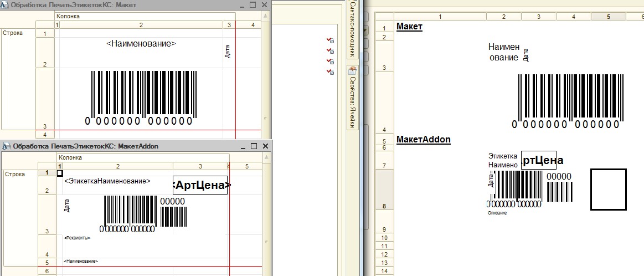Select the <АртЦена> bordered cell
Screen dimensions: 644x276
tap(200, 185)
